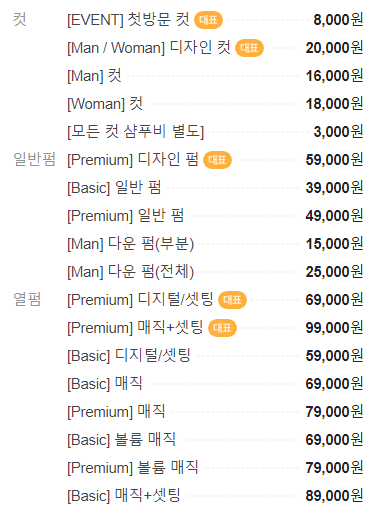The height and width of the screenshot is (510, 369).
Task: Select [Man] 다운 펌(전체) item
Action: 131,272
